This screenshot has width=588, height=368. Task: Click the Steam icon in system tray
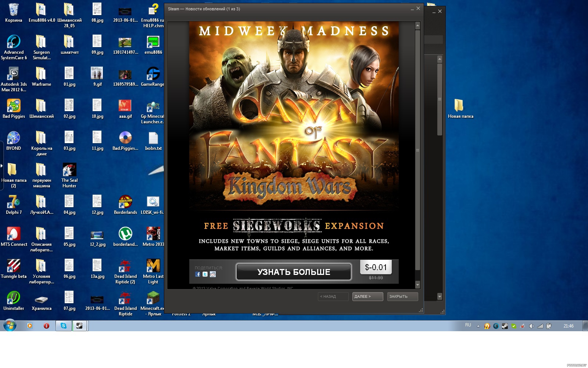click(505, 326)
